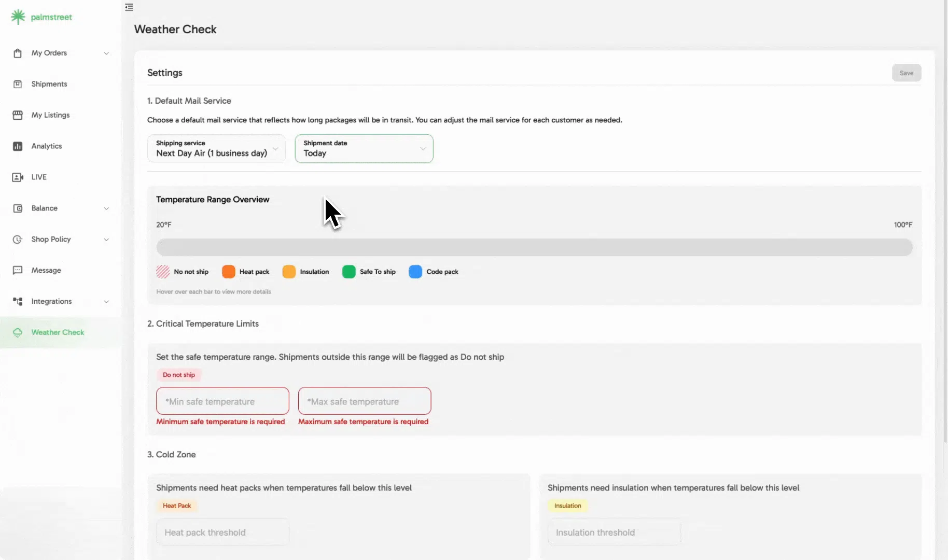The width and height of the screenshot is (948, 560).
Task: Click the temperature range overview bar
Action: pyautogui.click(x=534, y=247)
